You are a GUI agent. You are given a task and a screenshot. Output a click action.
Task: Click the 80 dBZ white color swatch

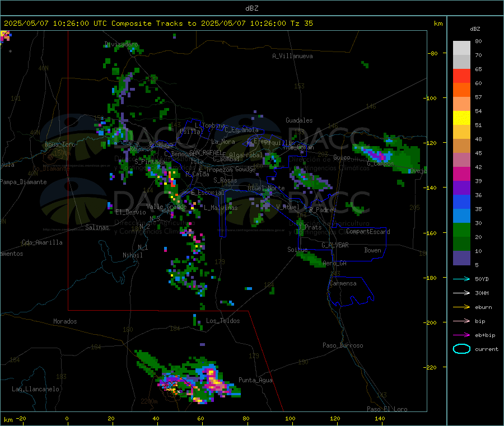pyautogui.click(x=461, y=48)
